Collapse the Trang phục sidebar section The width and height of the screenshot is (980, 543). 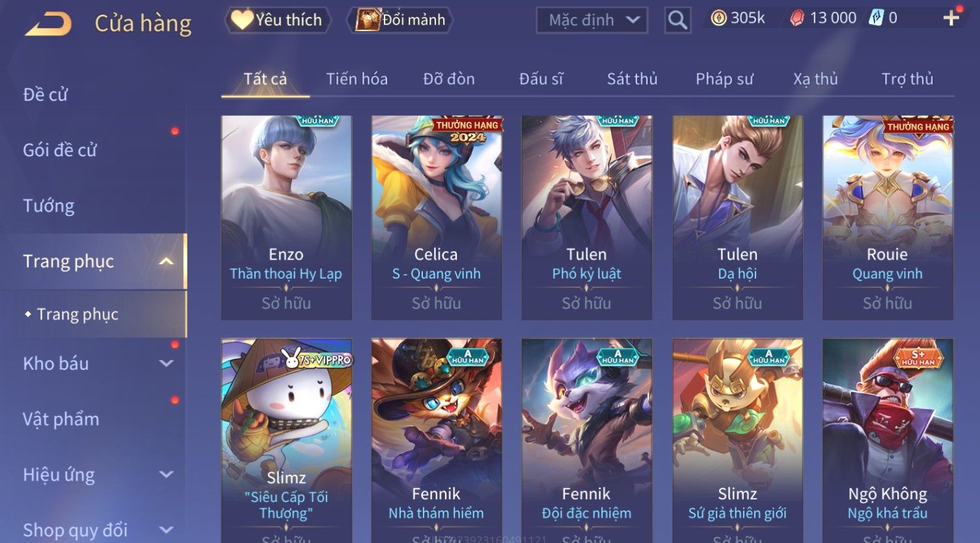coord(166,261)
